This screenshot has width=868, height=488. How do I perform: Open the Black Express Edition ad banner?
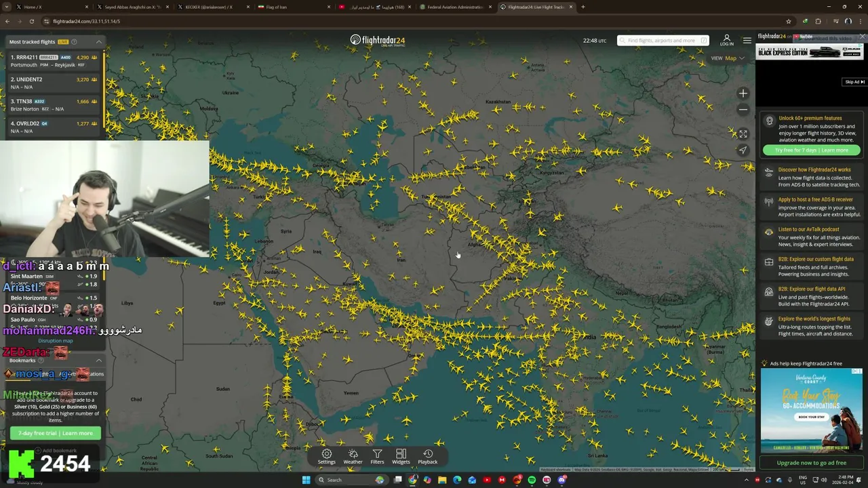[810, 52]
